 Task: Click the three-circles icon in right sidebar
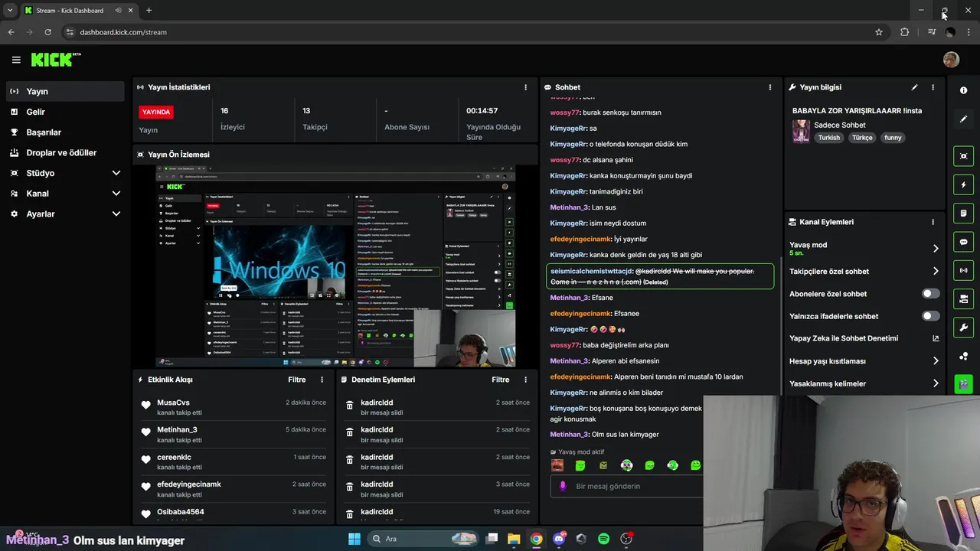pyautogui.click(x=963, y=356)
